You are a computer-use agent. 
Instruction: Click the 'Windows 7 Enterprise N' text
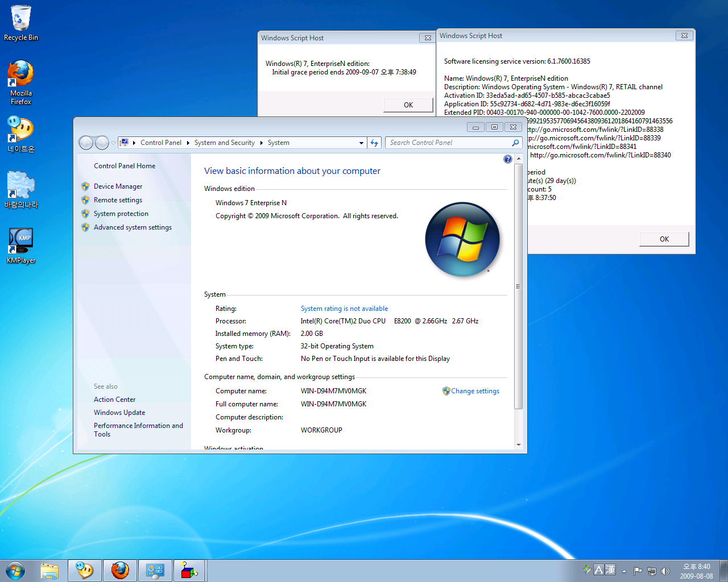[x=251, y=203]
